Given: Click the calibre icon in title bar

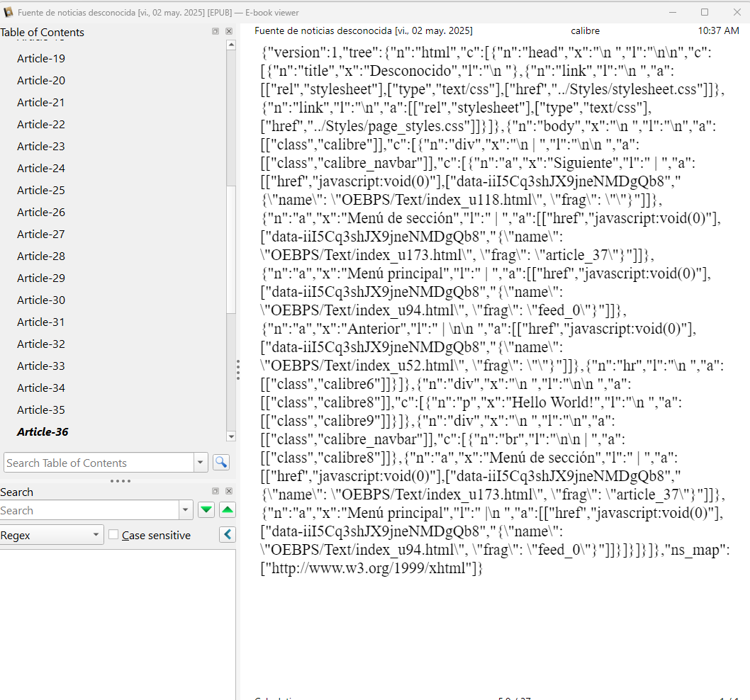Looking at the screenshot, I should pos(8,13).
